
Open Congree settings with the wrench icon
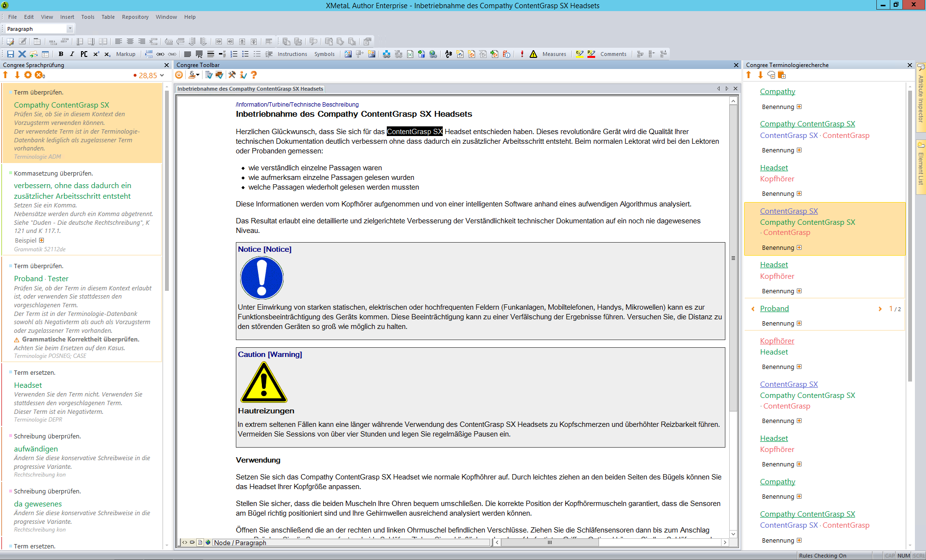[231, 75]
